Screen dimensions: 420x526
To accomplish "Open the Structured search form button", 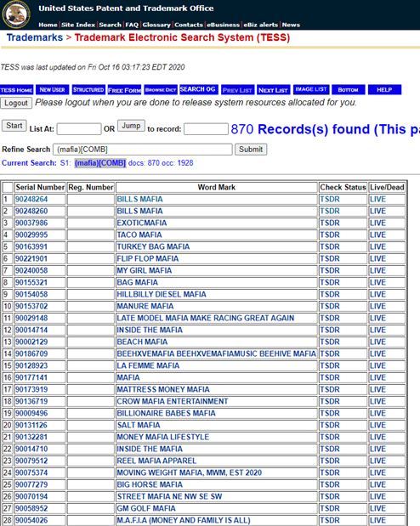I will (x=88, y=89).
